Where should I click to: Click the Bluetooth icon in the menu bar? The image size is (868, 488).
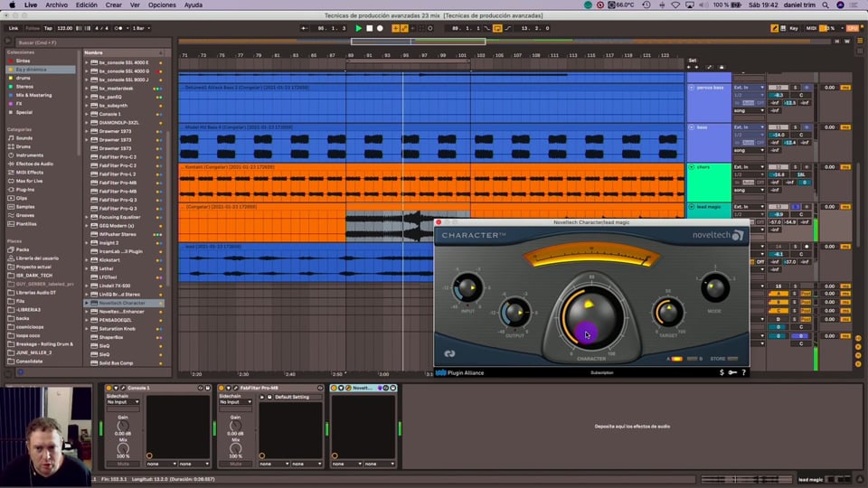(662, 5)
